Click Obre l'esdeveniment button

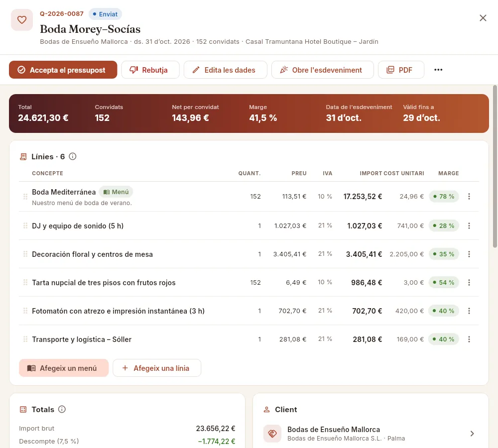coord(322,70)
